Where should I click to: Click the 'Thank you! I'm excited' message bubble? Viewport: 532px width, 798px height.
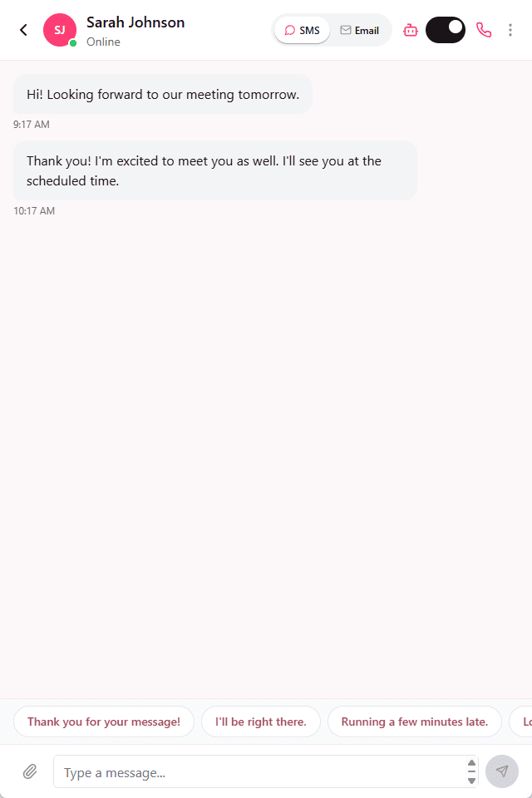pyautogui.click(x=214, y=170)
